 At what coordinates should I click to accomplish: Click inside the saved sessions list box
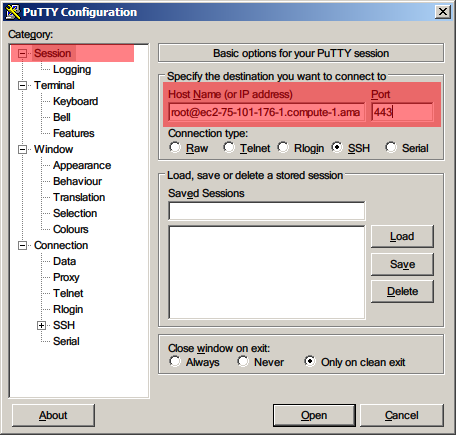pos(267,272)
